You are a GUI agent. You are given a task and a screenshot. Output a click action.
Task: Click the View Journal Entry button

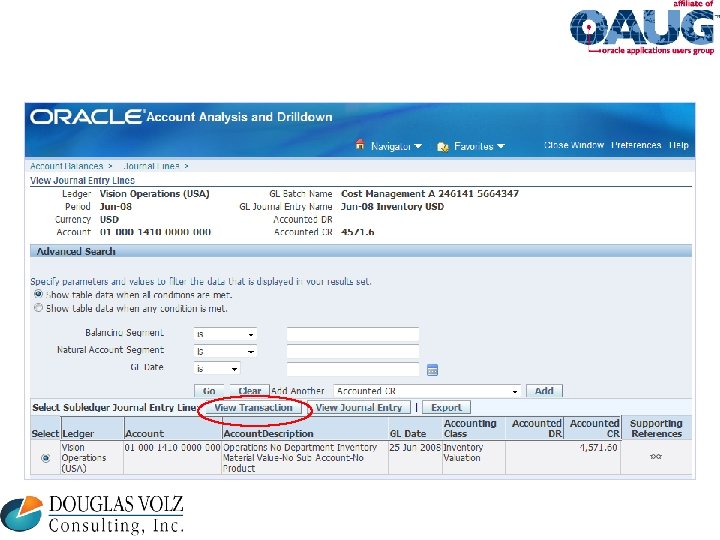tap(359, 408)
